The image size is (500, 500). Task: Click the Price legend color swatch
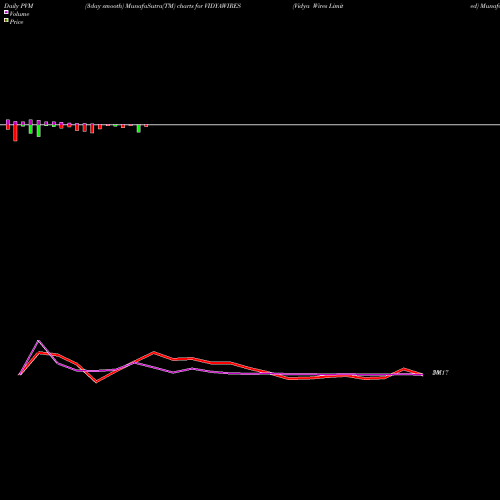[6, 20]
